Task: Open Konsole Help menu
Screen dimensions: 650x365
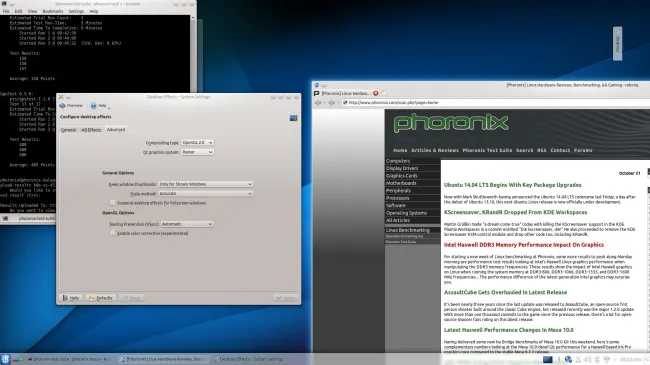Action: point(94,11)
